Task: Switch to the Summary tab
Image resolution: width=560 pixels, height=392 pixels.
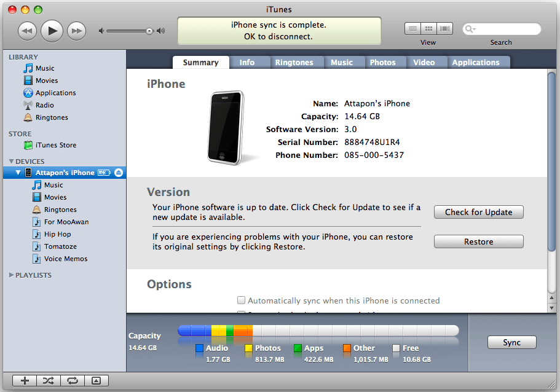Action: coord(201,63)
